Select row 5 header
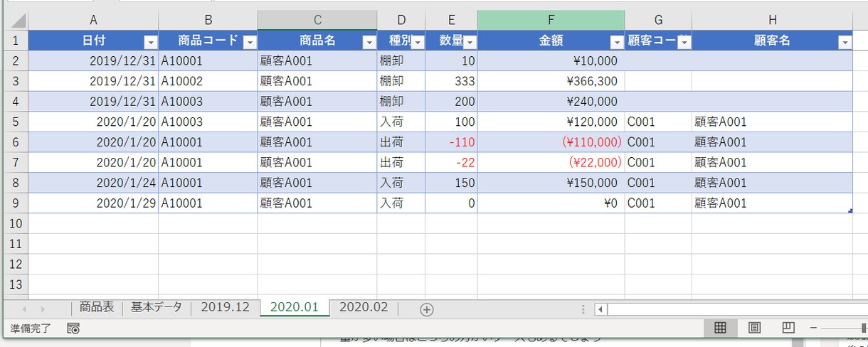The image size is (868, 347). [x=16, y=122]
